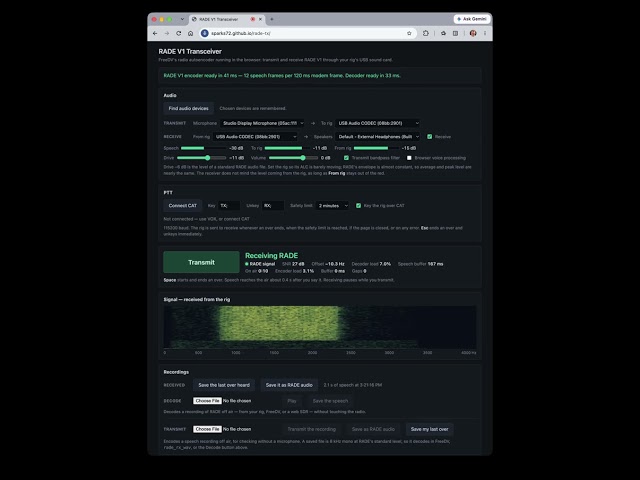Adjust the Drive slider
Viewport: 640px width, 480px height.
click(202, 158)
